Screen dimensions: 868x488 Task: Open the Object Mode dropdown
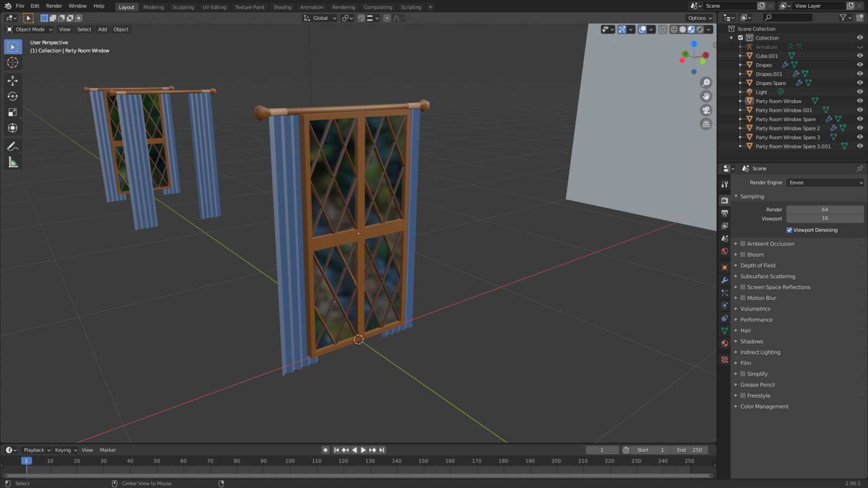pos(30,29)
